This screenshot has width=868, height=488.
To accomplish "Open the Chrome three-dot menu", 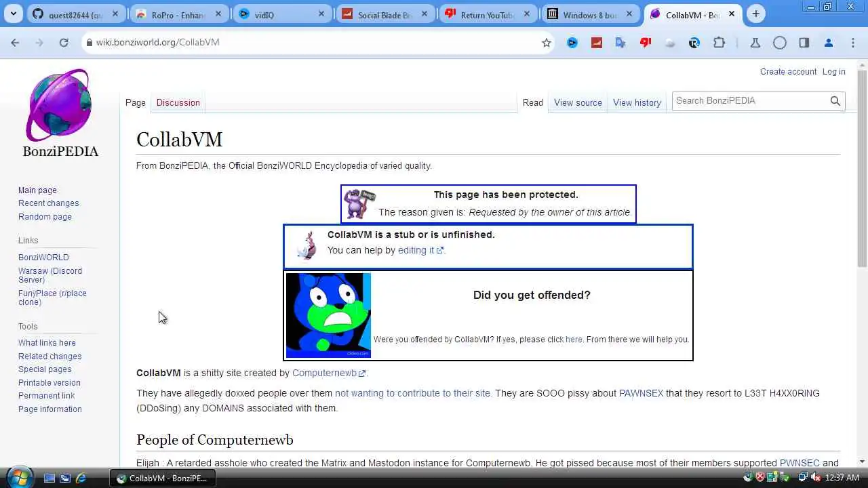I will (853, 42).
